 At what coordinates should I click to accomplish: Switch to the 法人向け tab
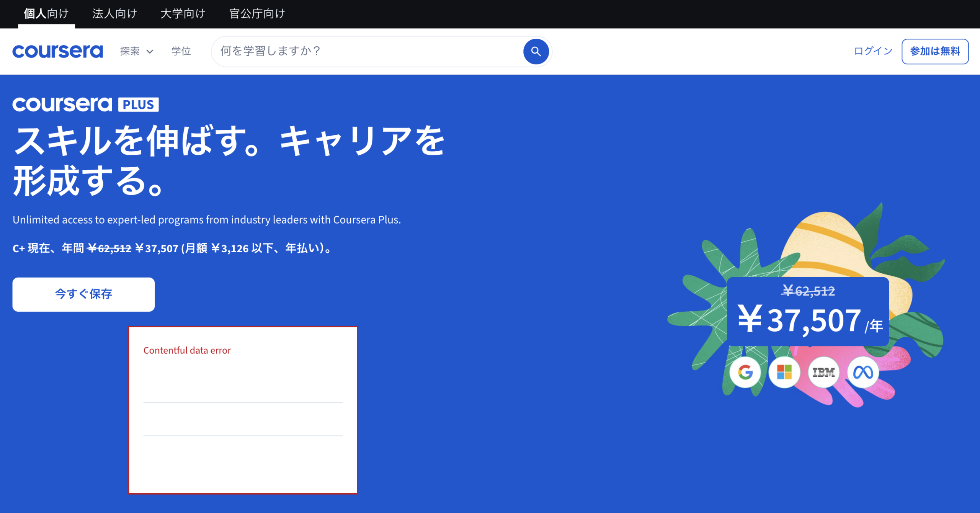(x=114, y=14)
